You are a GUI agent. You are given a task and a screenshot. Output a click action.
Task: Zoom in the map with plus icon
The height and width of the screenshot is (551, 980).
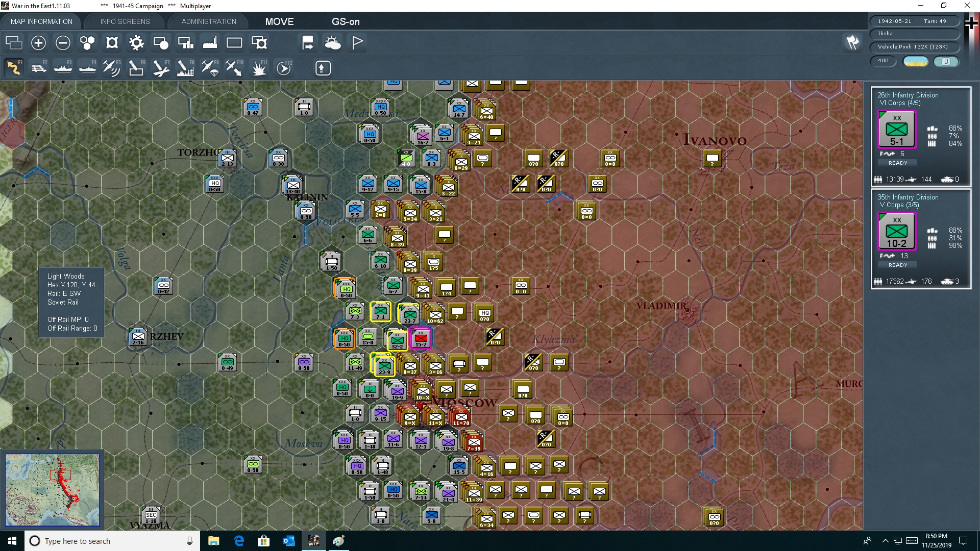click(x=38, y=43)
